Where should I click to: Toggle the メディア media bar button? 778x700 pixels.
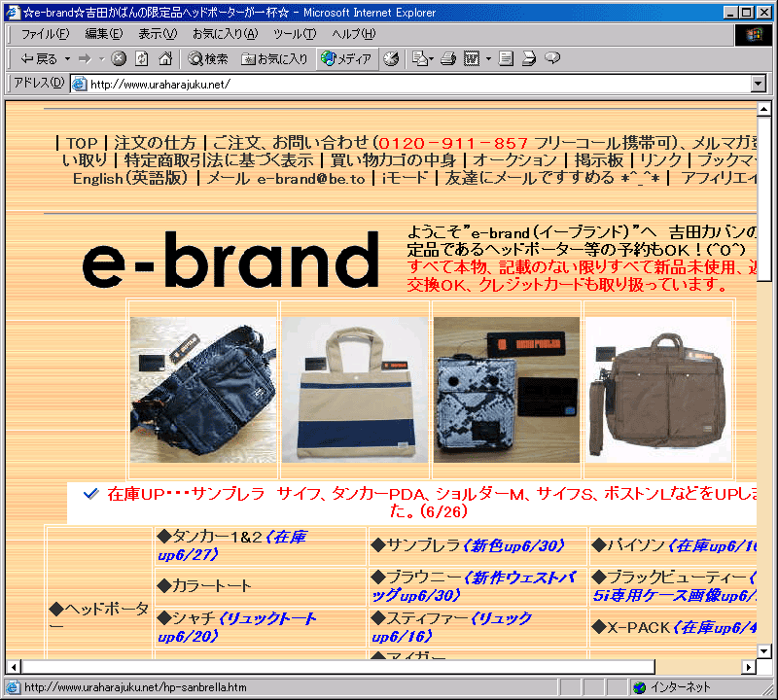(346, 59)
